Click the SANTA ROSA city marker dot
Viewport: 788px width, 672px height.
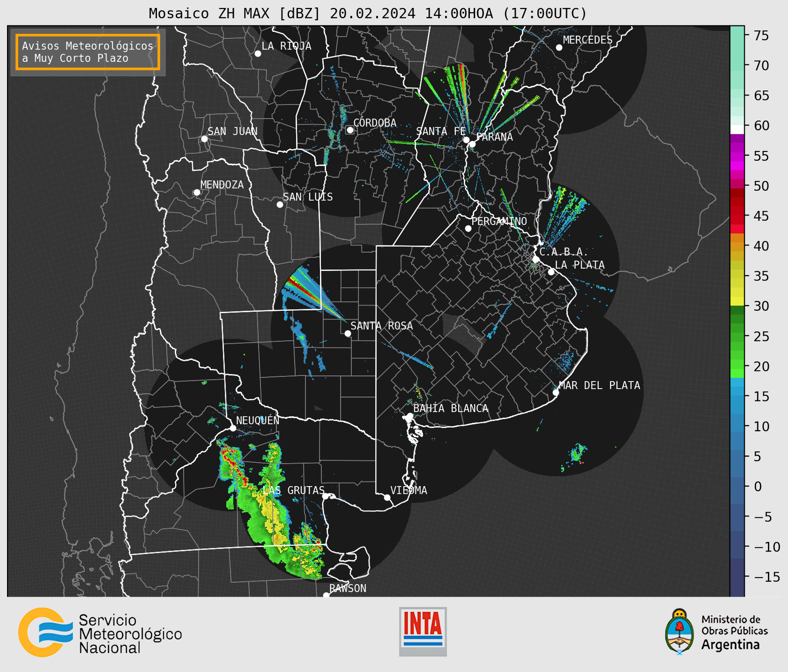coord(348,334)
